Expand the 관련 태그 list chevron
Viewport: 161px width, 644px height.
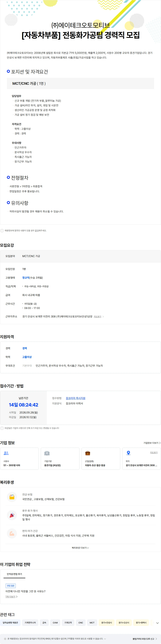click(157, 623)
